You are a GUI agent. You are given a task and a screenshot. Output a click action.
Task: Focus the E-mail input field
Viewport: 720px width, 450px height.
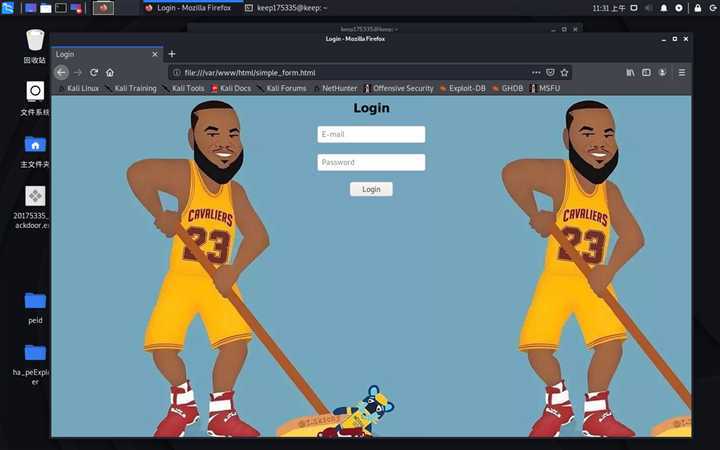pyautogui.click(x=371, y=134)
